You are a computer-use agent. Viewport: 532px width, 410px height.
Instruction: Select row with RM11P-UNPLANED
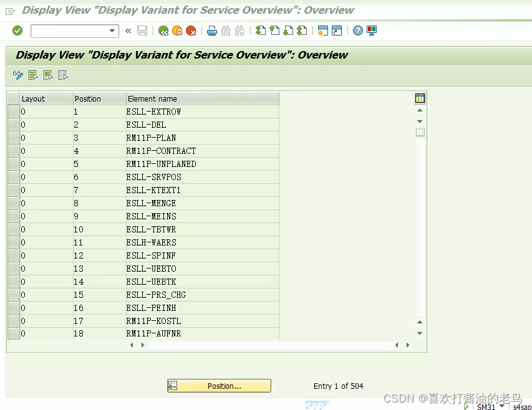[14, 164]
